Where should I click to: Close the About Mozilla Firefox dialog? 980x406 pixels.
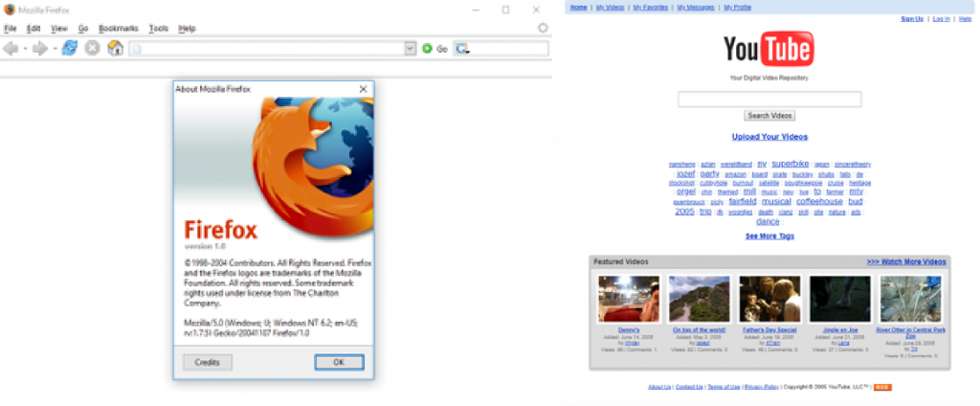[363, 89]
